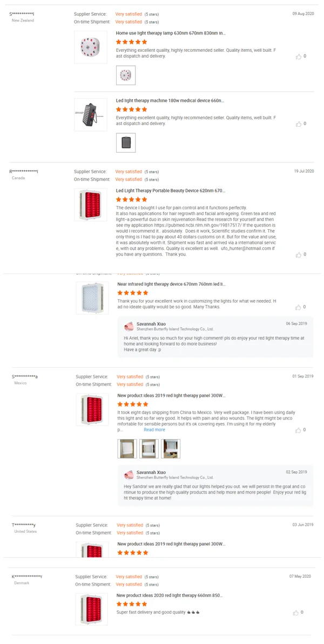Open Home use light therapy lamp 630nm product

(171, 33)
